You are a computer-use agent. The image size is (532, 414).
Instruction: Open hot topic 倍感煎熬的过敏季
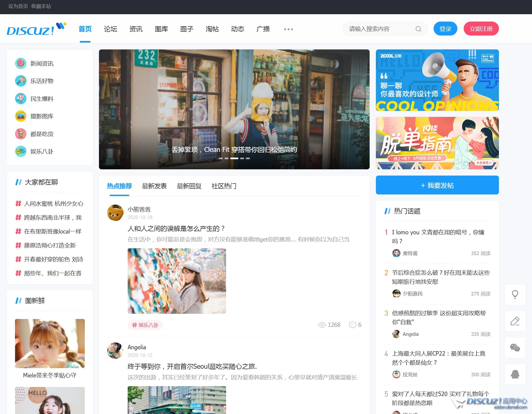[439, 317]
